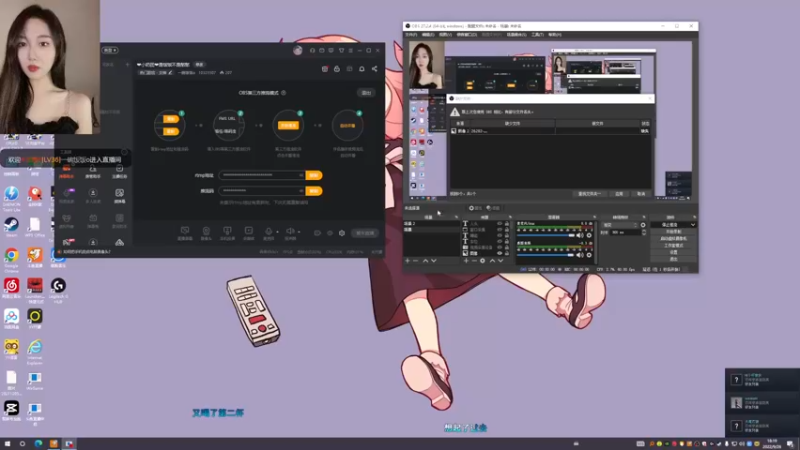Image resolution: width=800 pixels, height=450 pixels.
Task: Add a new scene in OBS Scenes panel
Action: (407, 261)
